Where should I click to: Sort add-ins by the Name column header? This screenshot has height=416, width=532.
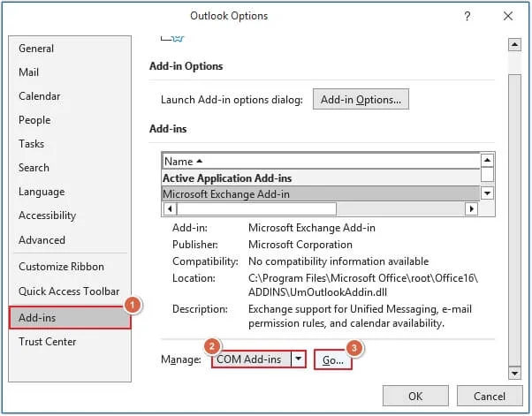tap(321, 161)
